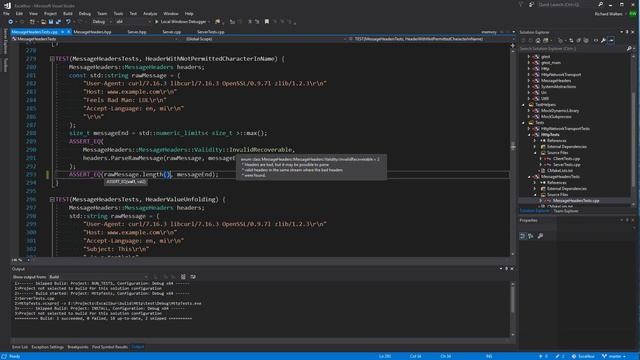Toggle bookmark toolbar icon
This screenshot has width=640, height=360.
click(267, 22)
